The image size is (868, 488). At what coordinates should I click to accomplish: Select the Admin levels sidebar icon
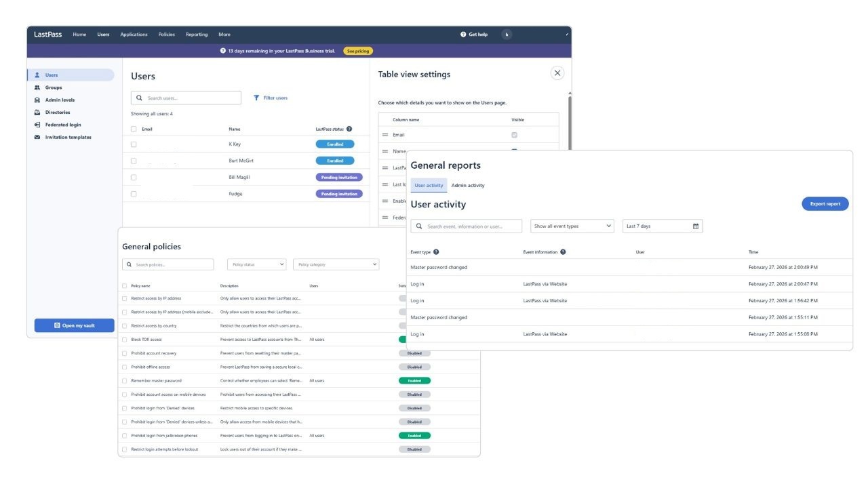tap(37, 100)
